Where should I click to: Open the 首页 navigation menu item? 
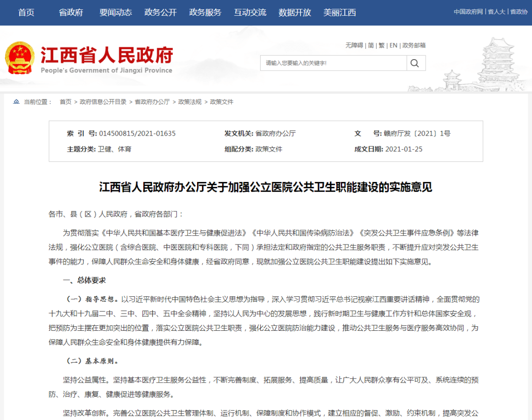point(26,12)
